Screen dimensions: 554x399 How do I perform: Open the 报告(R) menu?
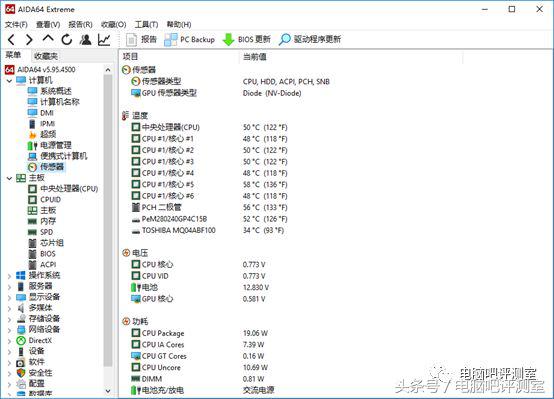80,24
